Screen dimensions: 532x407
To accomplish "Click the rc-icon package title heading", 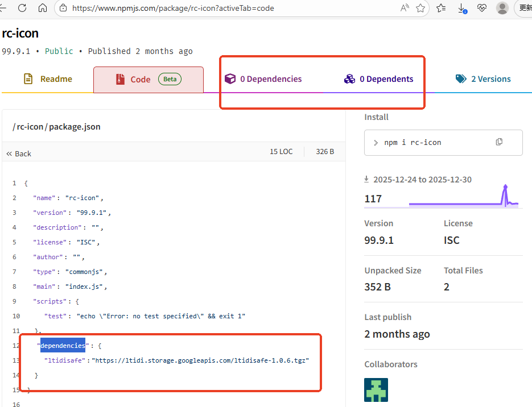I will click(20, 33).
